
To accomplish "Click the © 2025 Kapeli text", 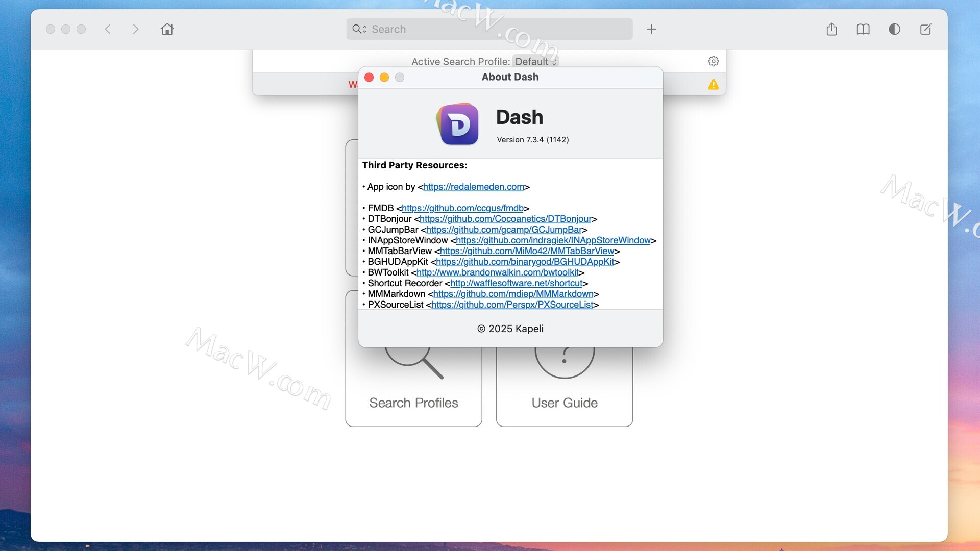I will click(510, 329).
